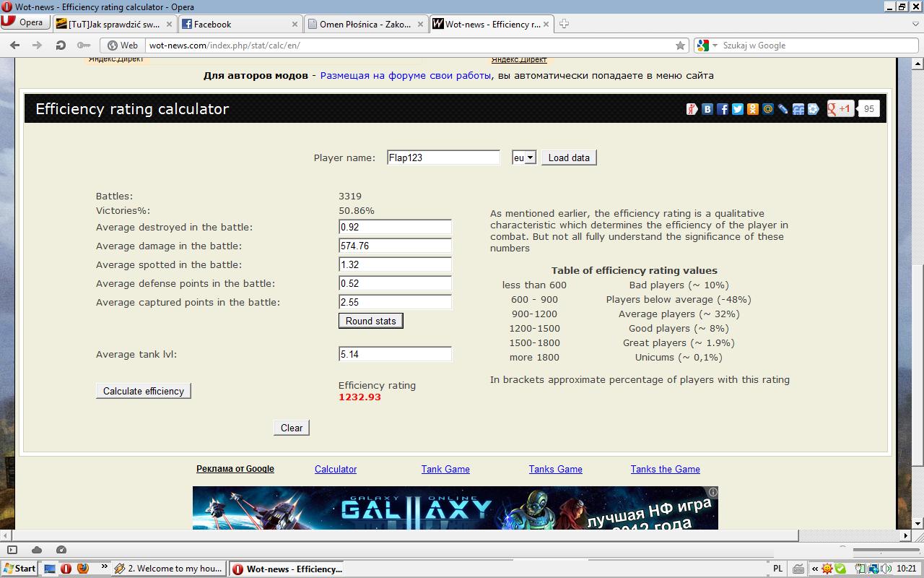Click Calculate efficiency button
924x578 pixels.
[143, 391]
